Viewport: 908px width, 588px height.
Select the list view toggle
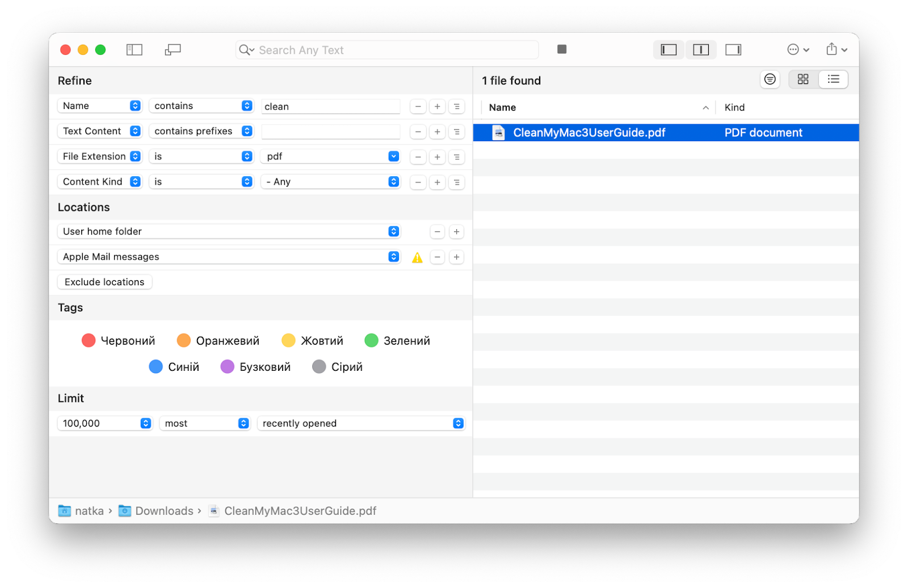point(833,79)
